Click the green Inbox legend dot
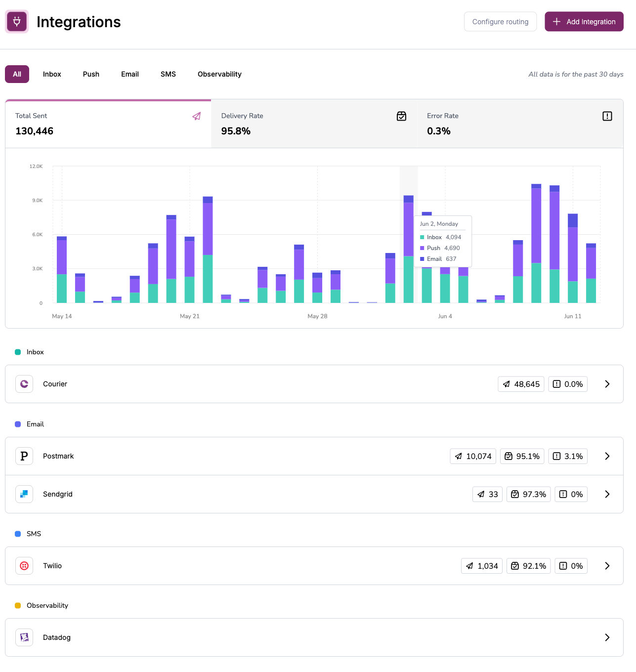This screenshot has width=636, height=672. coord(18,352)
